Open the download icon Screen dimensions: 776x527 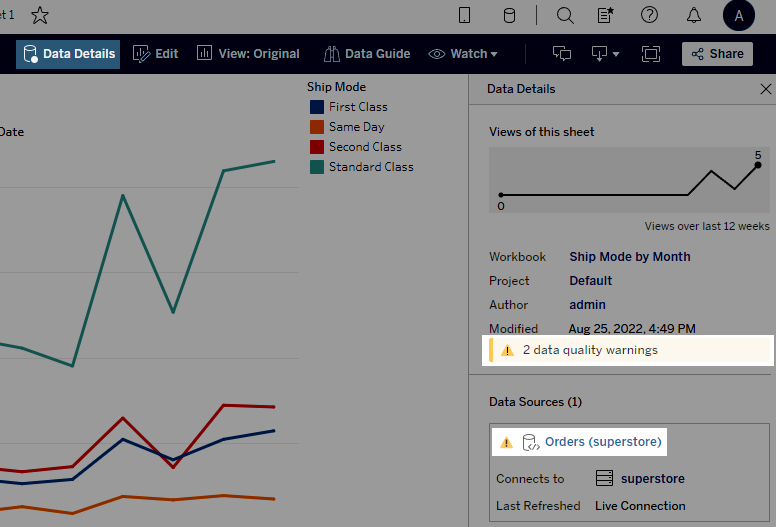tap(599, 54)
